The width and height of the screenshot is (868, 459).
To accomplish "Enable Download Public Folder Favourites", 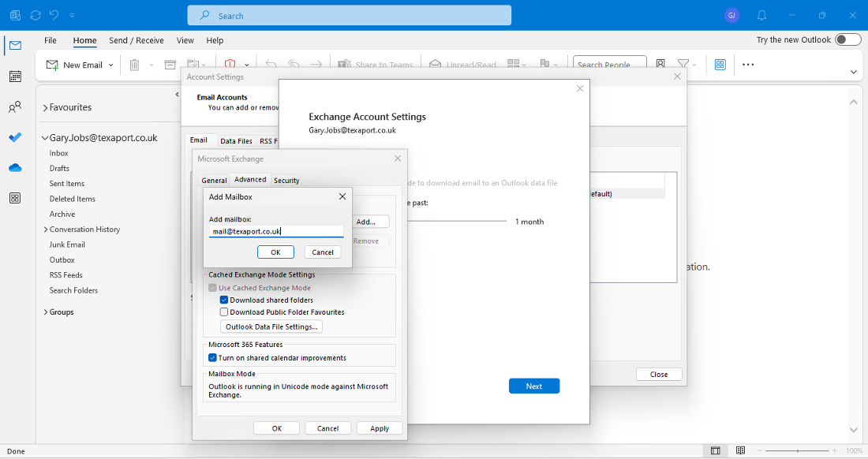I will (224, 312).
